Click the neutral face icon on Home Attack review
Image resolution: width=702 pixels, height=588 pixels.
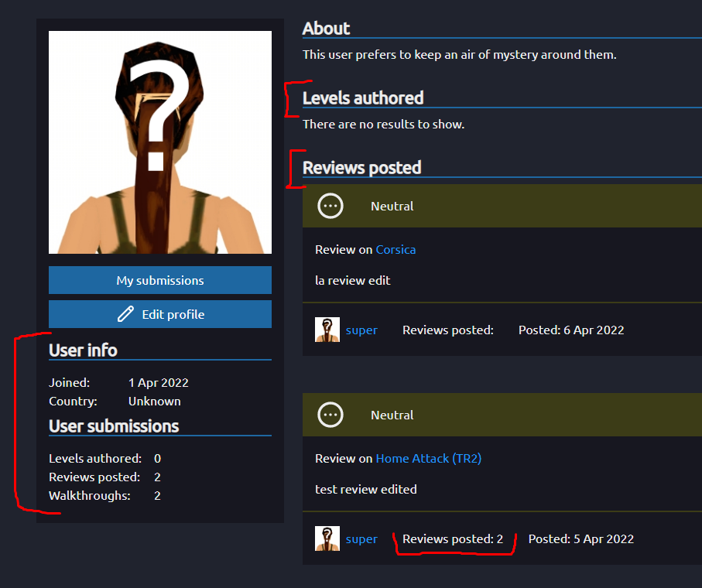(330, 415)
